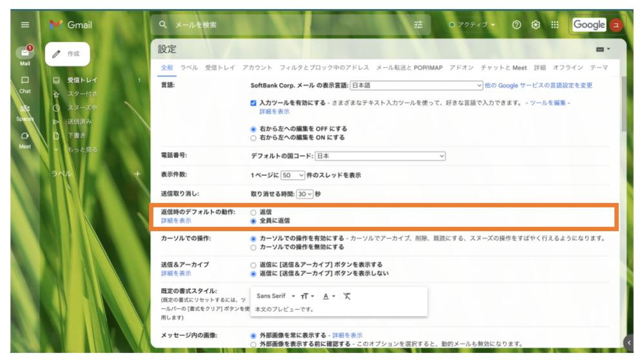The height and width of the screenshot is (362, 644).
Task: Switch to the チャットと Meet tab
Action: (x=503, y=68)
